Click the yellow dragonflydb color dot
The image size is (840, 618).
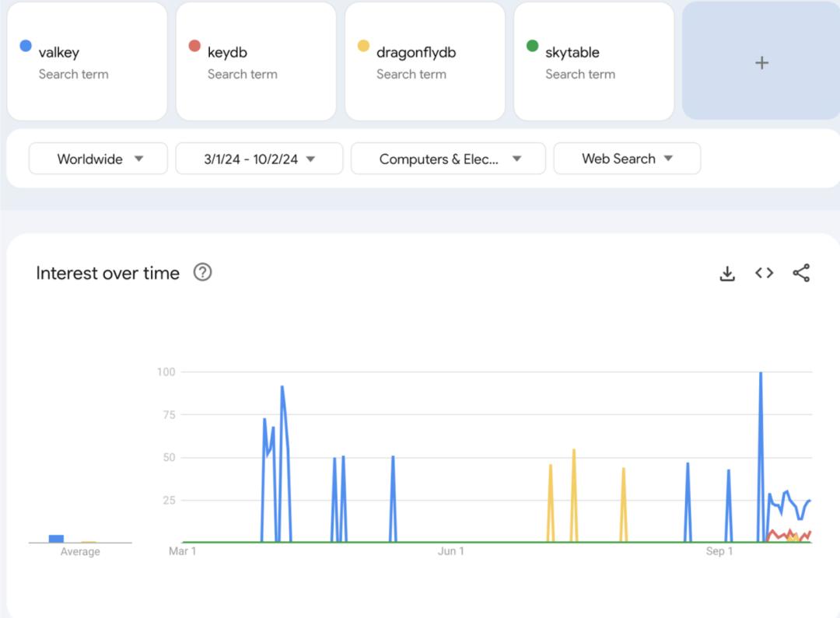[363, 46]
